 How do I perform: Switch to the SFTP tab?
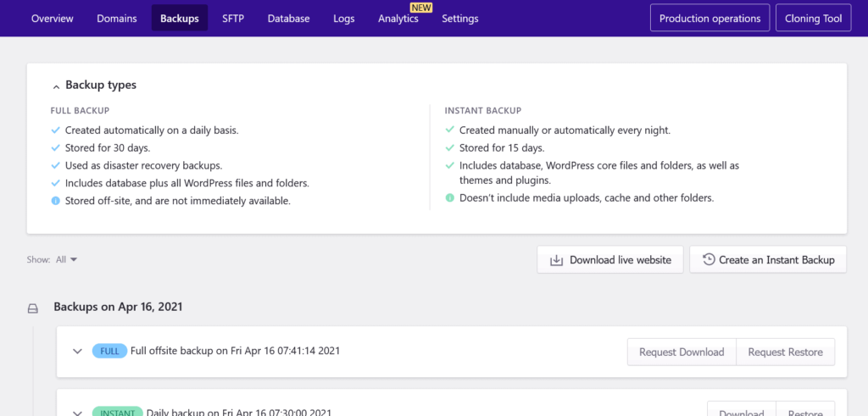233,19
